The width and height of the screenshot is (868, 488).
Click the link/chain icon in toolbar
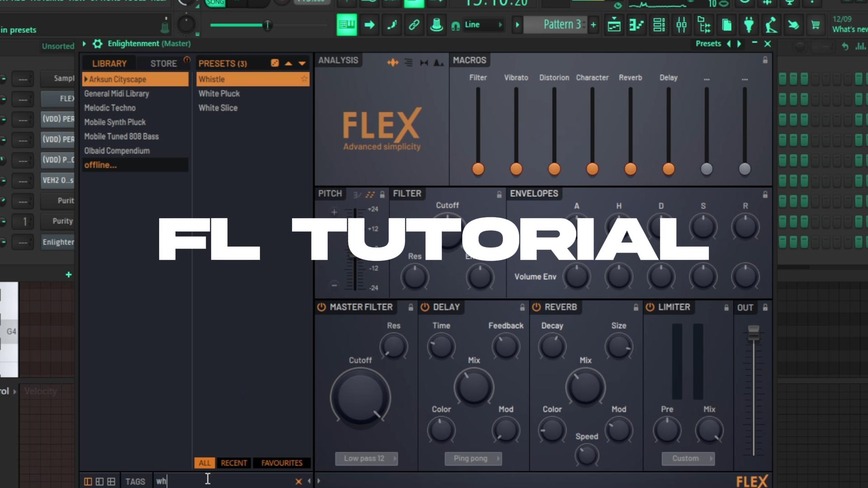[414, 25]
